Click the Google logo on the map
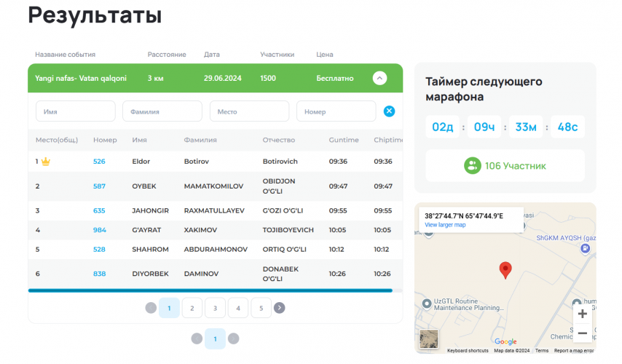 (x=505, y=341)
